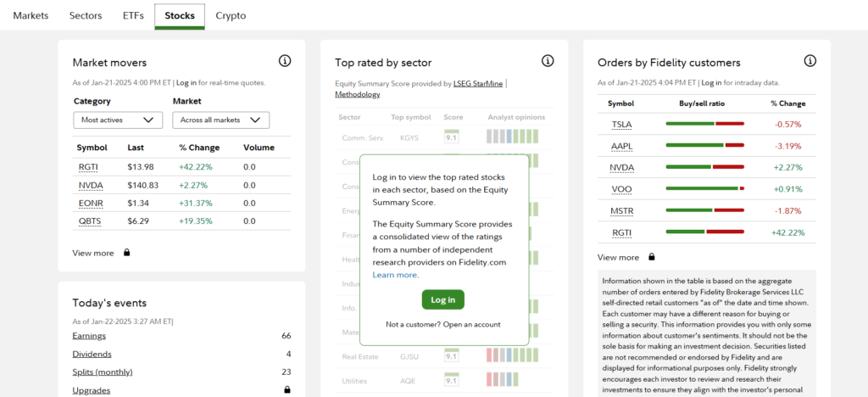This screenshot has height=397, width=868.
Task: Open the Earnings events link
Action: pyautogui.click(x=89, y=336)
